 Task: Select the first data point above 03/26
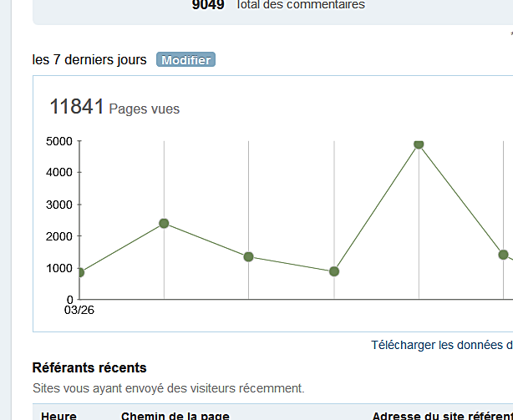[x=79, y=272]
